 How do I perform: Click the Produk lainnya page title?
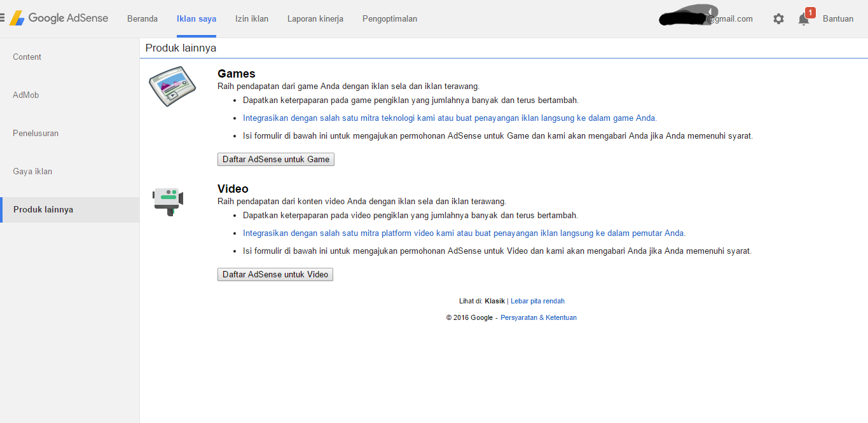coord(181,48)
